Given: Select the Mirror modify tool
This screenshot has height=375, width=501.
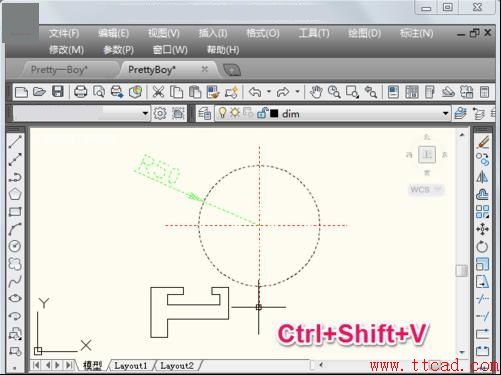Looking at the screenshot, I should [482, 177].
